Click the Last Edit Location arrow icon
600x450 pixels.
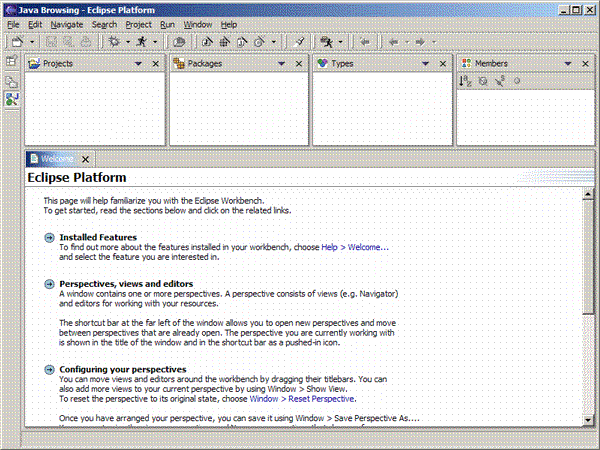(365, 42)
